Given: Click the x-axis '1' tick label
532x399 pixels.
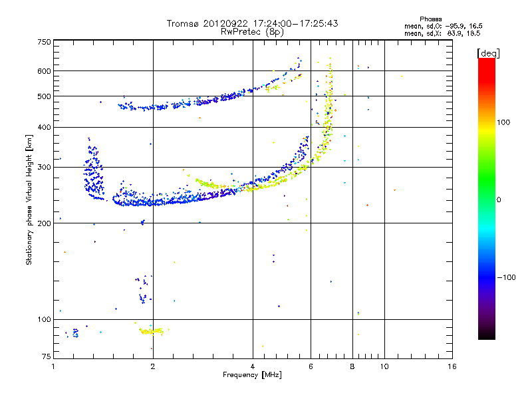Looking at the screenshot, I should [x=53, y=366].
